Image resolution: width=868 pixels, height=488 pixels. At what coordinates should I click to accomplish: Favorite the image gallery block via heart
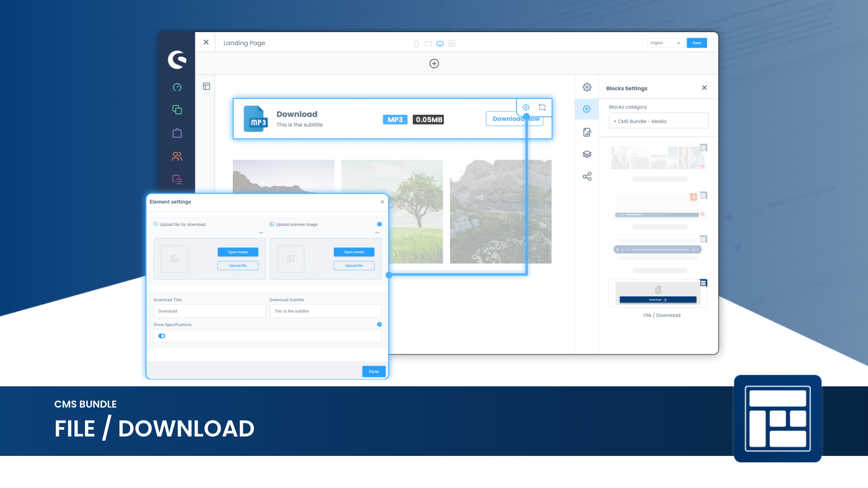click(x=702, y=167)
